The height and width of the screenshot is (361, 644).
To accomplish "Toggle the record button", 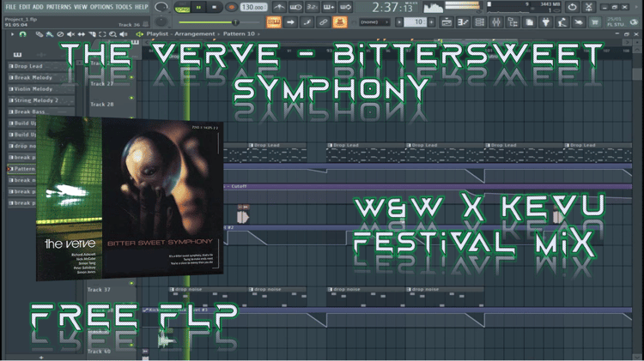I will 231,8.
